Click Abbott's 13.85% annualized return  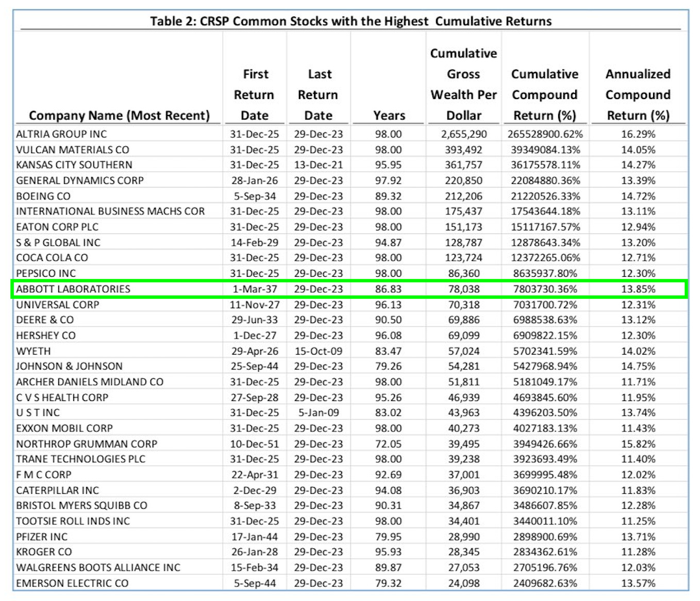click(x=638, y=289)
